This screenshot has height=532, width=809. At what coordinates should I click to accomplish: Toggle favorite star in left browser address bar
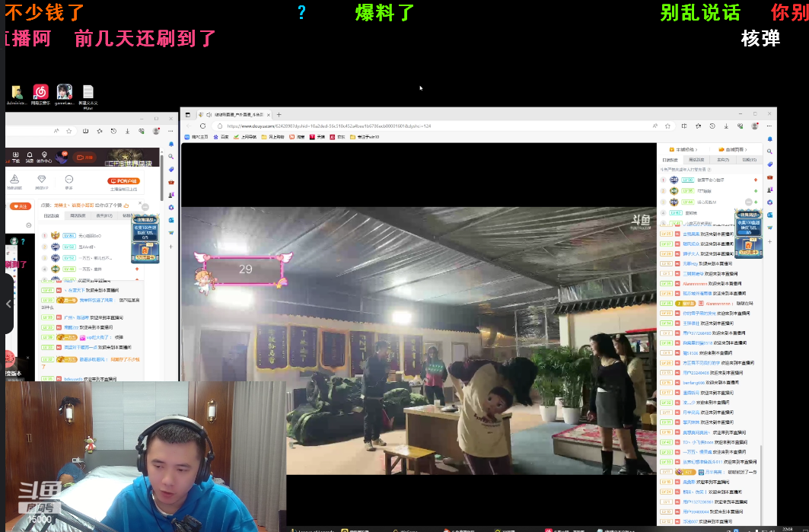[69, 131]
